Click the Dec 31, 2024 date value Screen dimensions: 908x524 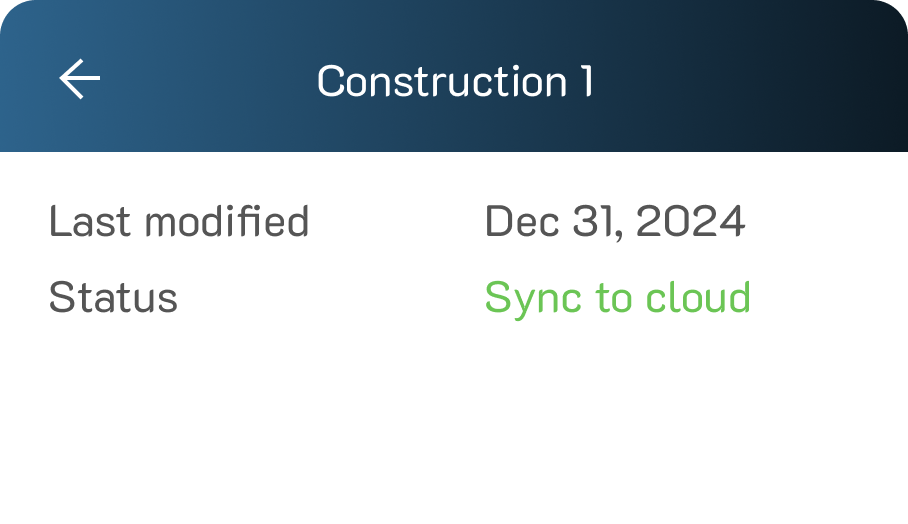point(614,221)
